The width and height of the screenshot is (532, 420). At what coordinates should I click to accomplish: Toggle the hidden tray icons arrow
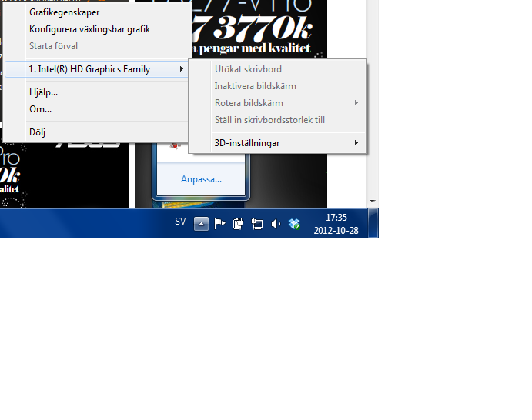201,224
